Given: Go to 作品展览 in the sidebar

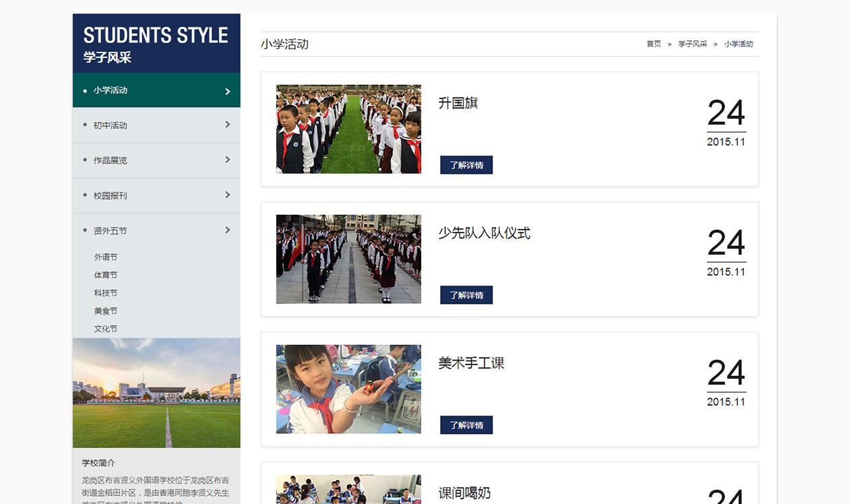Looking at the screenshot, I should tap(156, 160).
